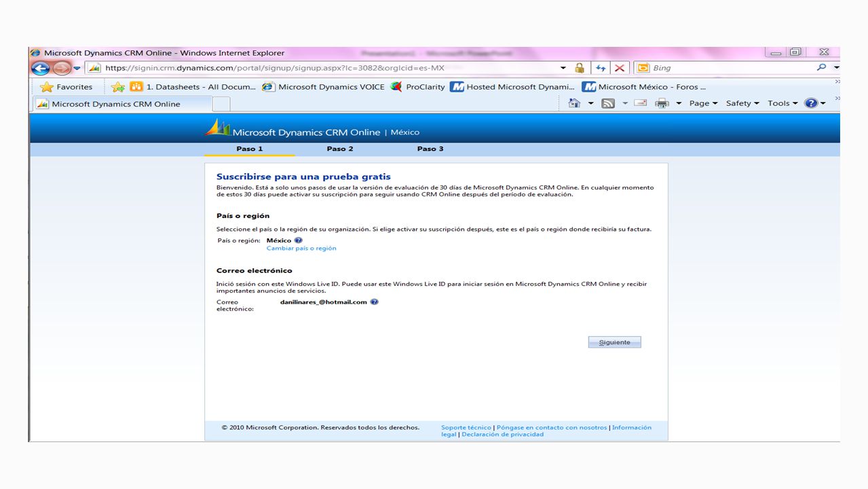Open the Soporte técnico footer link
The width and height of the screenshot is (868, 489).
[466, 428]
